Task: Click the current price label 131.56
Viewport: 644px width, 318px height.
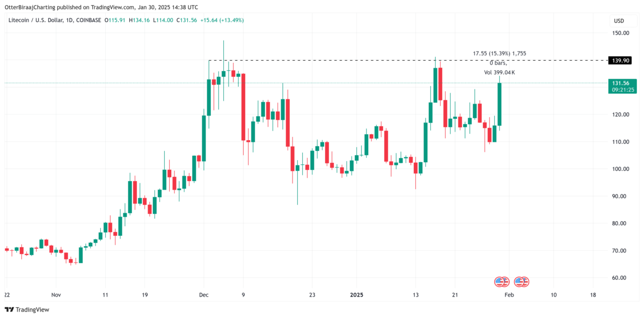Action: point(620,83)
